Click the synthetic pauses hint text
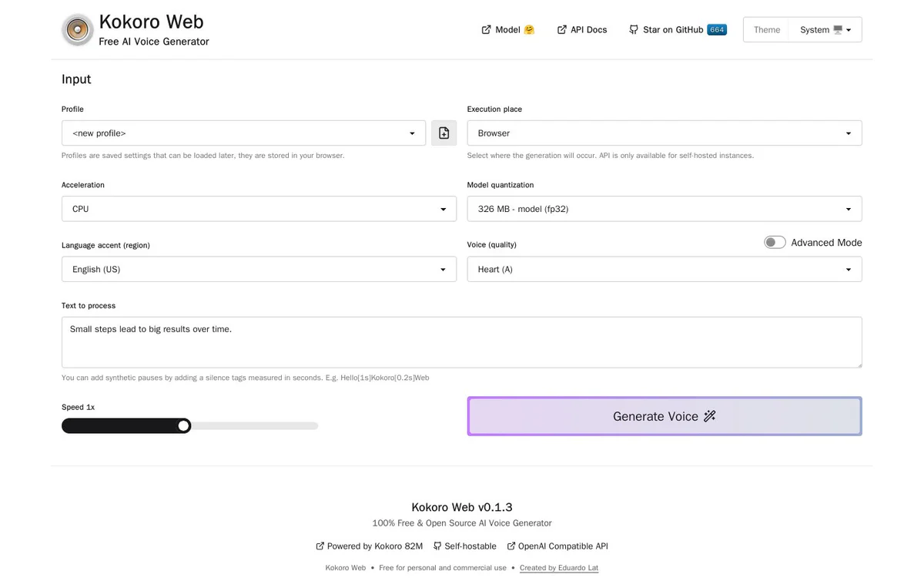This screenshot has width=924, height=578. tap(245, 378)
